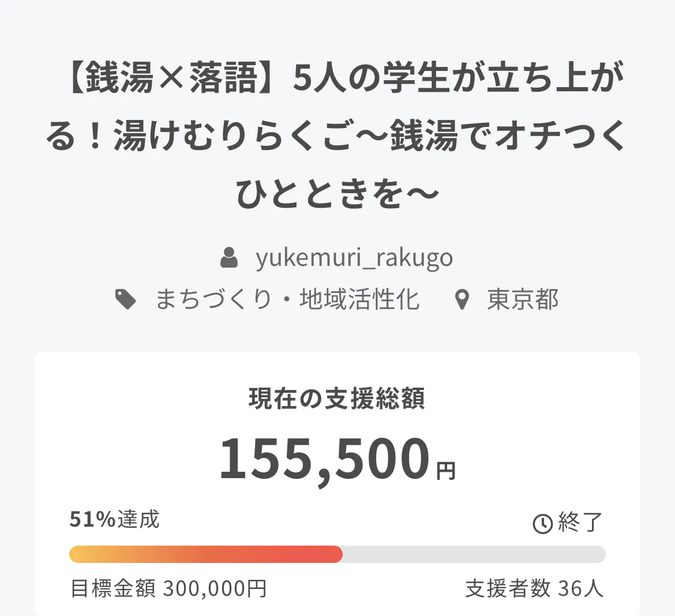This screenshot has width=675, height=616.
Task: Select the 東京都 location link
Action: [523, 299]
